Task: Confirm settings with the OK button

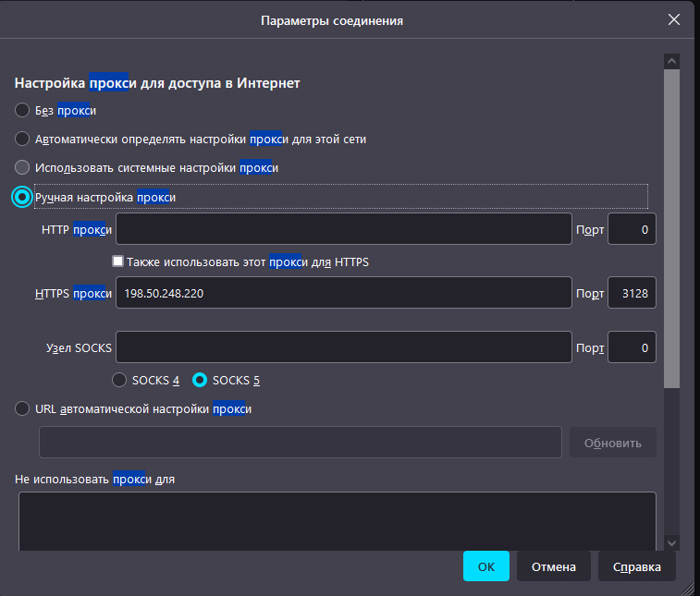Action: 486,566
